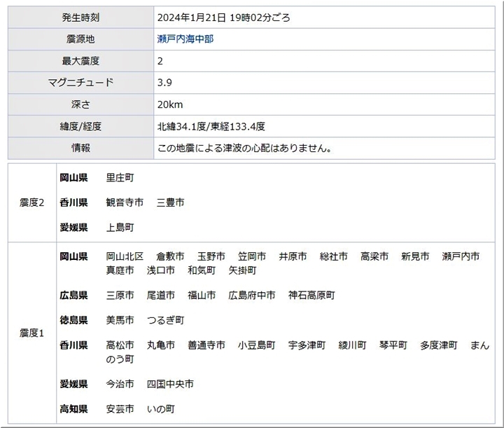Click the 震度1 section label
This screenshot has height=428, width=504.
31,333
